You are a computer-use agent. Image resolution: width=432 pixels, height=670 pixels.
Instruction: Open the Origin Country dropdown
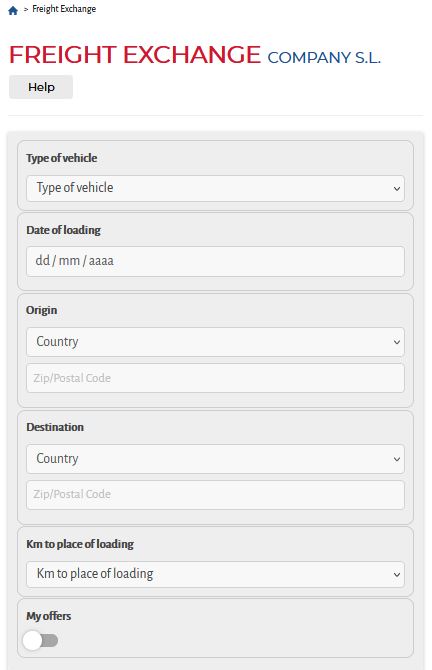point(215,342)
